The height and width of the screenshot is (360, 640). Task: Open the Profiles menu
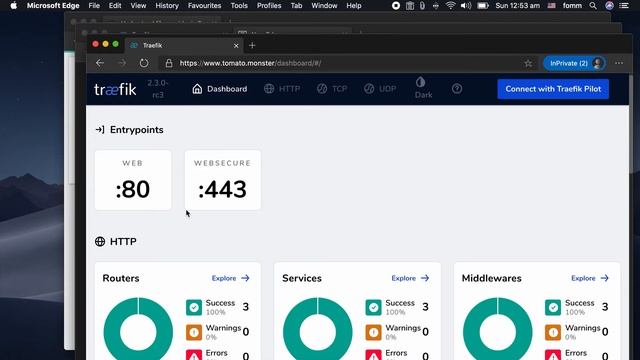[x=269, y=6]
